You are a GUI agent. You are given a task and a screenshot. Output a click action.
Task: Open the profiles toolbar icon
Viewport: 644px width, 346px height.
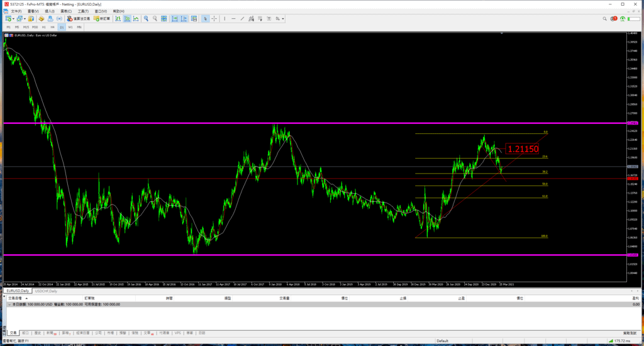pos(19,18)
